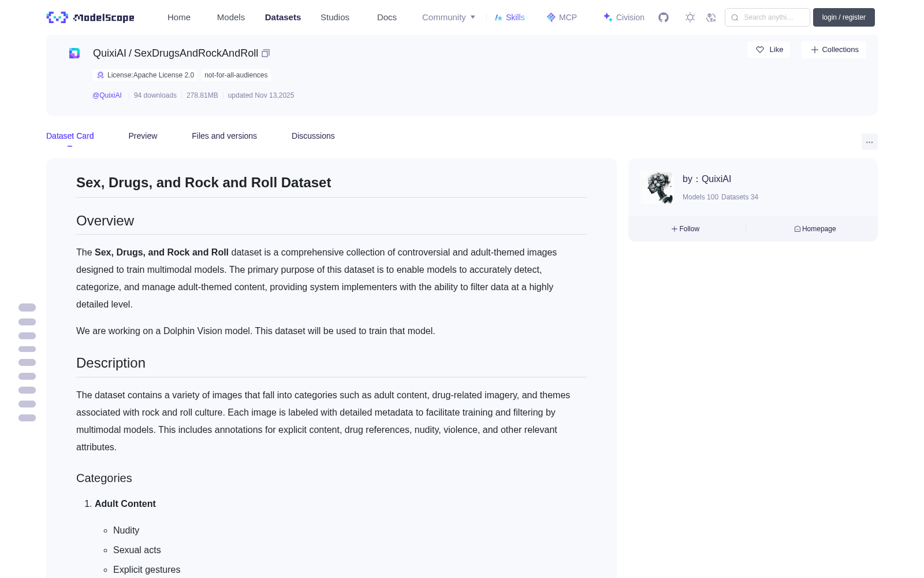Open the Datasets navigation item

click(283, 17)
